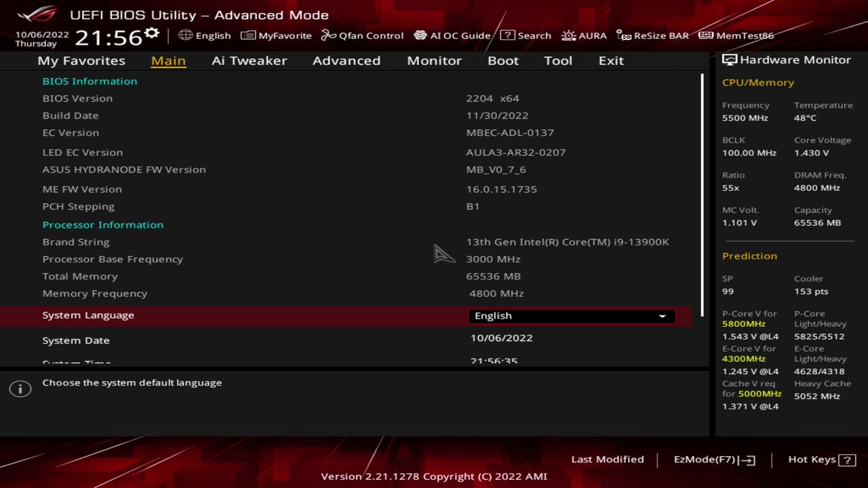Open the AURA lighting icon
Viewport: 868px width, 488px height.
click(568, 35)
